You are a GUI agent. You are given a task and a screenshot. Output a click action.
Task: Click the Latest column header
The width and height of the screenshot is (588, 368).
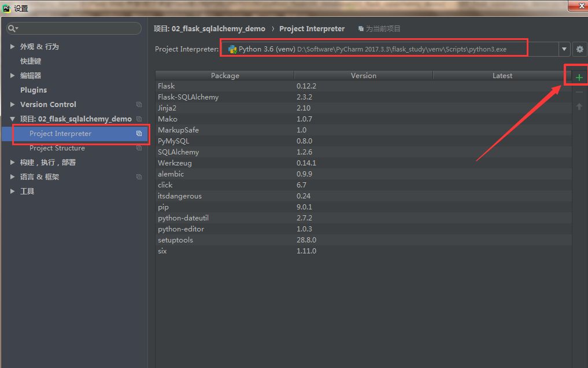click(502, 75)
